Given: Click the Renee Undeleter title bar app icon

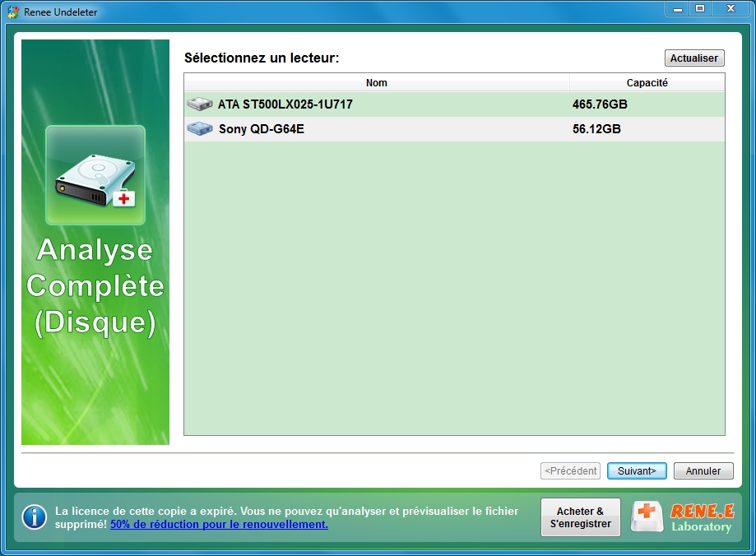Looking at the screenshot, I should coord(13,12).
